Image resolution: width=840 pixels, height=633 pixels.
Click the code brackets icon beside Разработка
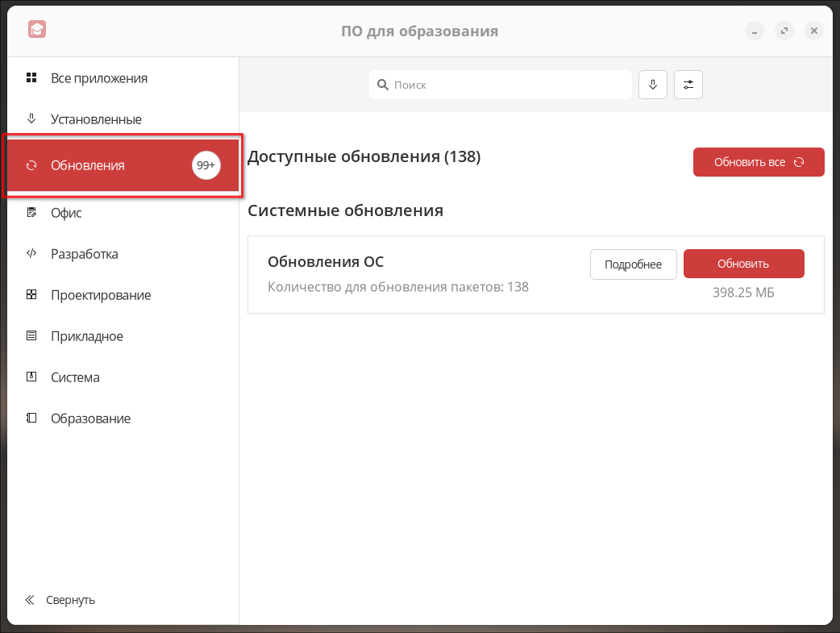coord(31,254)
